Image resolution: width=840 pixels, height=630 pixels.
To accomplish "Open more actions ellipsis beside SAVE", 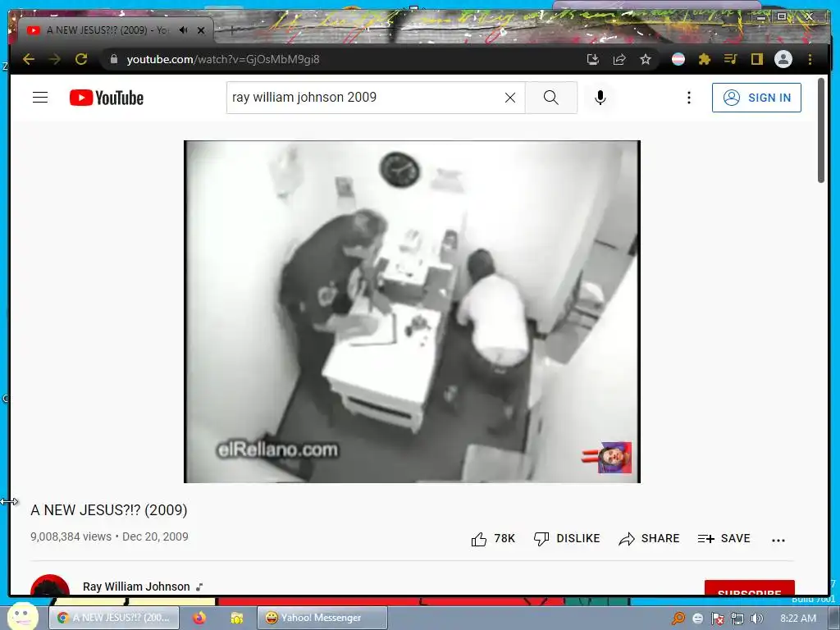I will [x=778, y=541].
